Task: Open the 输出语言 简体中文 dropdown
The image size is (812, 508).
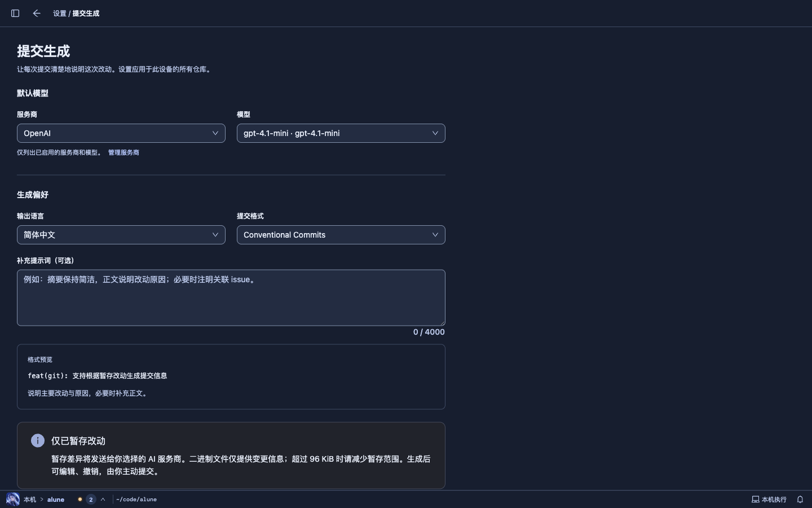Action: (121, 235)
